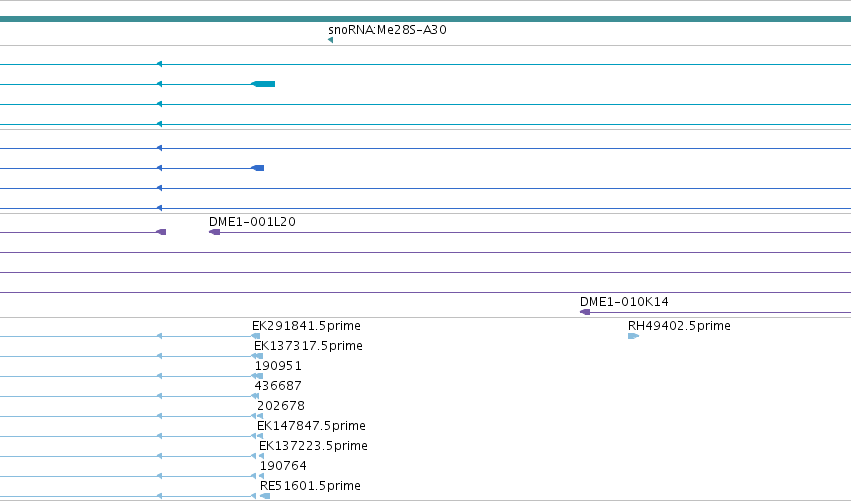The width and height of the screenshot is (851, 501).
Task: Open the EK291841.5prime EST label
Action: (306, 326)
